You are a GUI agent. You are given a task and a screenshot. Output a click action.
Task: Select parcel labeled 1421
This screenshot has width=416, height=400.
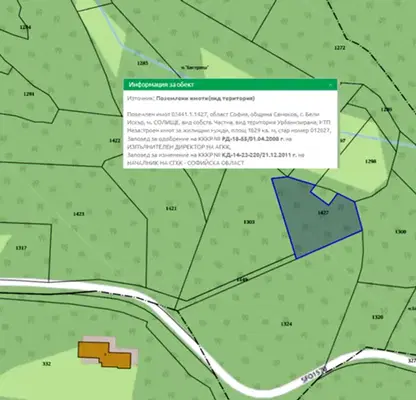(x=171, y=208)
